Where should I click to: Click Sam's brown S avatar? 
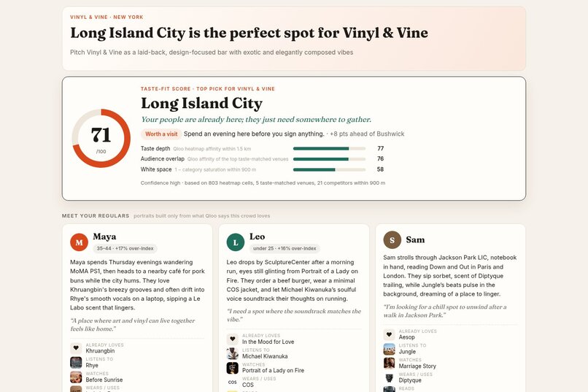tap(392, 240)
